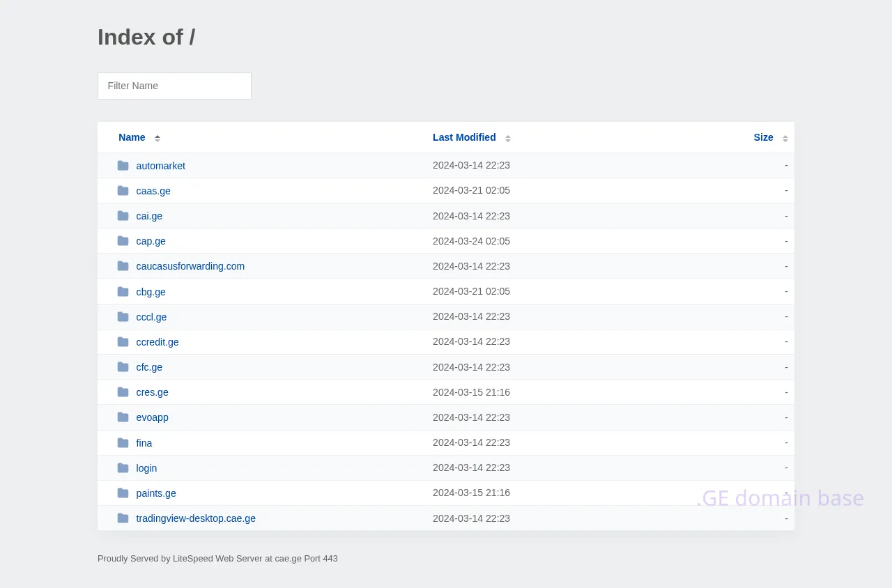Toggle sort arrows beside Last Modified

click(508, 138)
